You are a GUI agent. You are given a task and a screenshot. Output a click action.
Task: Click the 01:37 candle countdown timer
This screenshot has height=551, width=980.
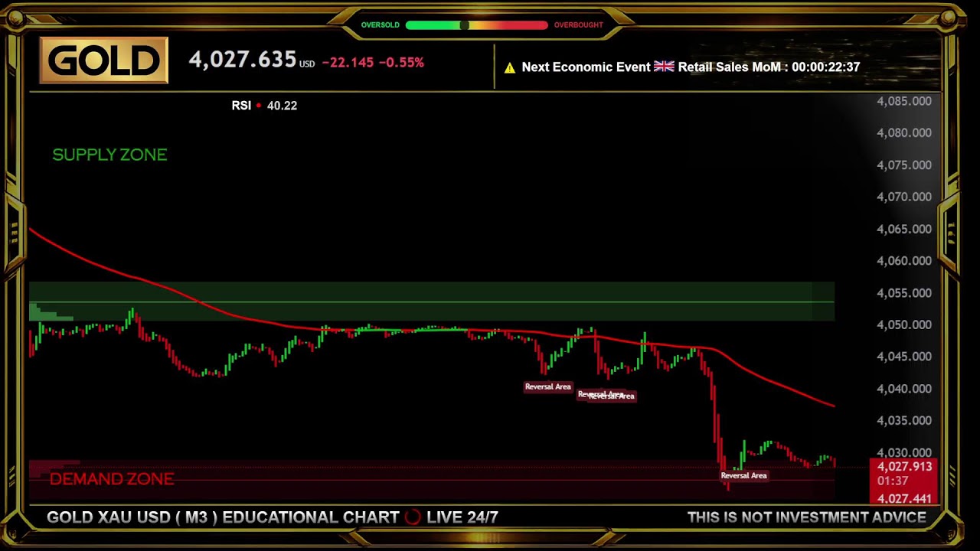(893, 481)
